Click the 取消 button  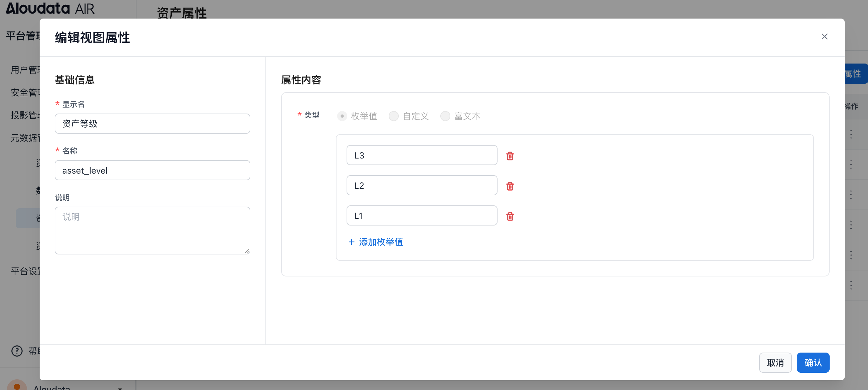pos(775,363)
